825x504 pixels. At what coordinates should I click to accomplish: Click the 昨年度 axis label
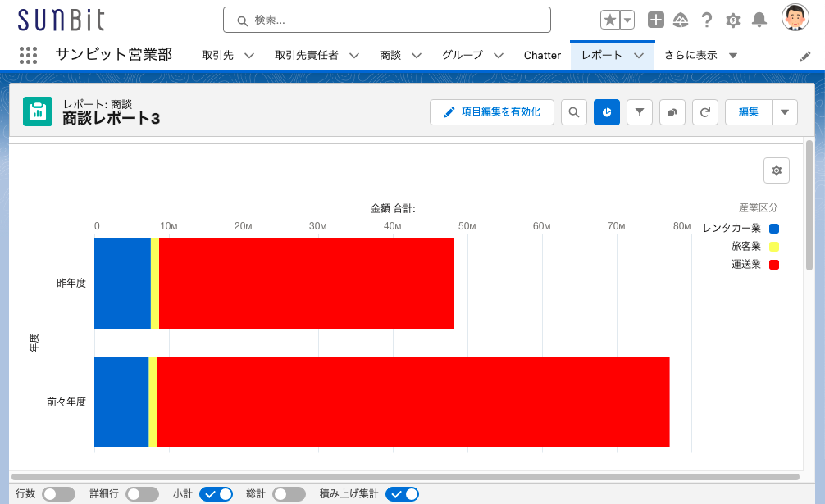(71, 284)
